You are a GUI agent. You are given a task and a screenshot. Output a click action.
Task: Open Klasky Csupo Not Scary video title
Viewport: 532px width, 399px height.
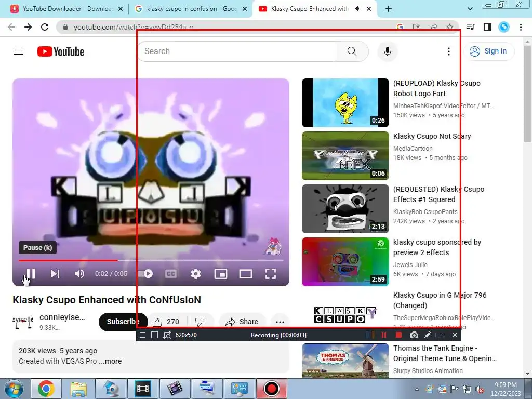coord(432,136)
